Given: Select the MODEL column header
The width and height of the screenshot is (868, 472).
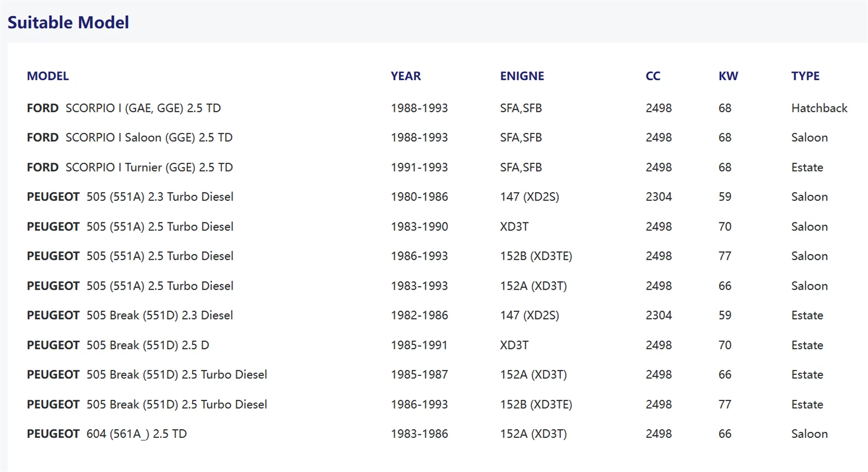Looking at the screenshot, I should (x=48, y=76).
